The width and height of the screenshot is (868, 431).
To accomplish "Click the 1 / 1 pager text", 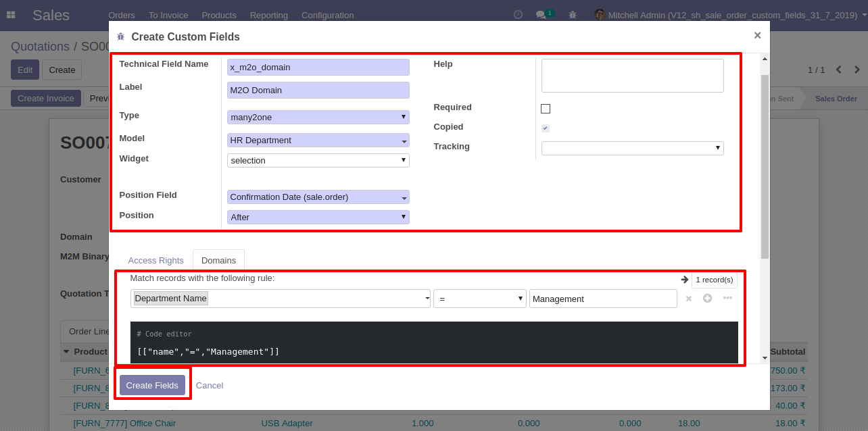I will [817, 70].
